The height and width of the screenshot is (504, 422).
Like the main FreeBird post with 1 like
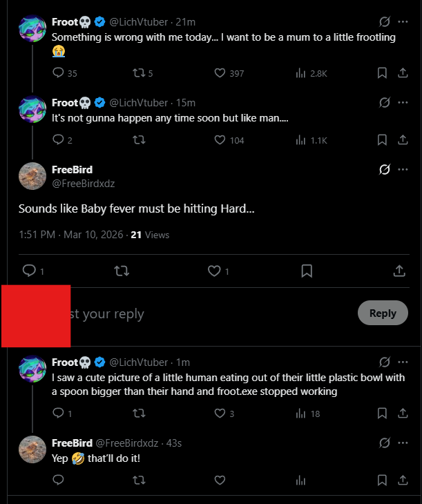(x=214, y=271)
